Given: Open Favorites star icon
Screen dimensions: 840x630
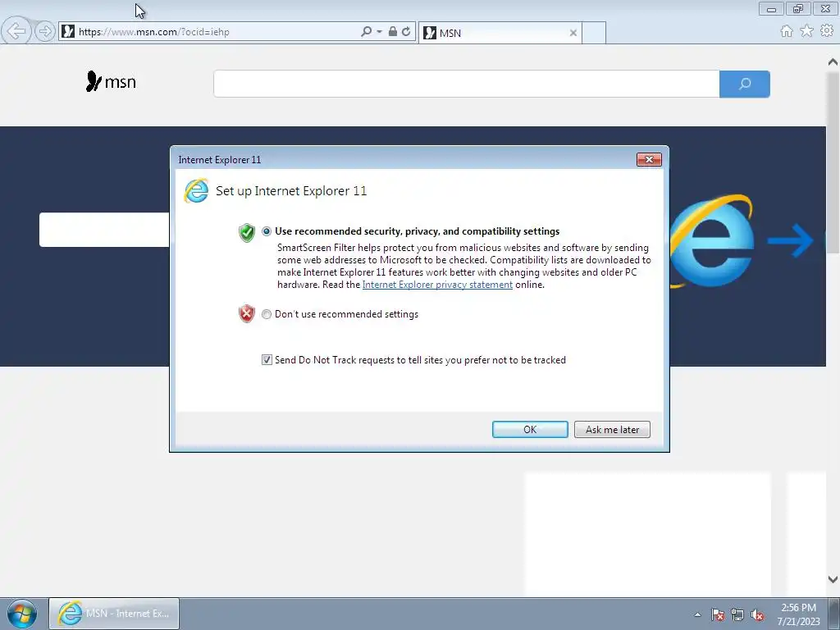Looking at the screenshot, I should pos(807,31).
